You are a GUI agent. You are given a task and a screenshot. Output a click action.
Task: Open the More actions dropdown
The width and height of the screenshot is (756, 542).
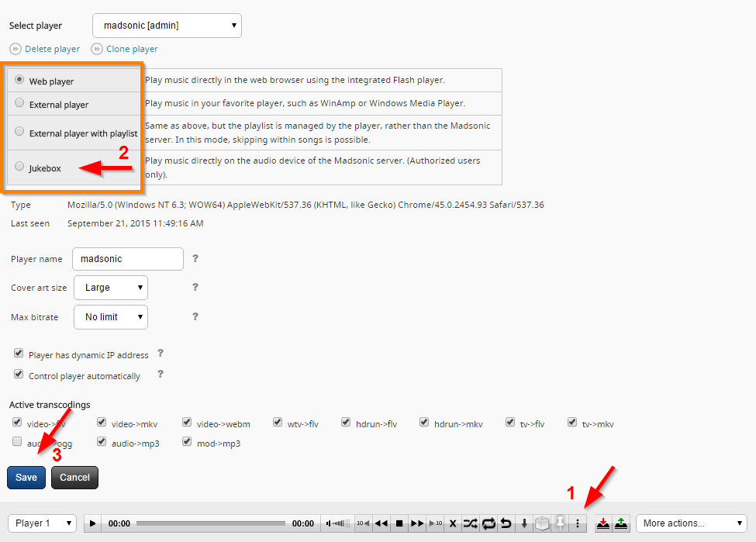(x=691, y=523)
